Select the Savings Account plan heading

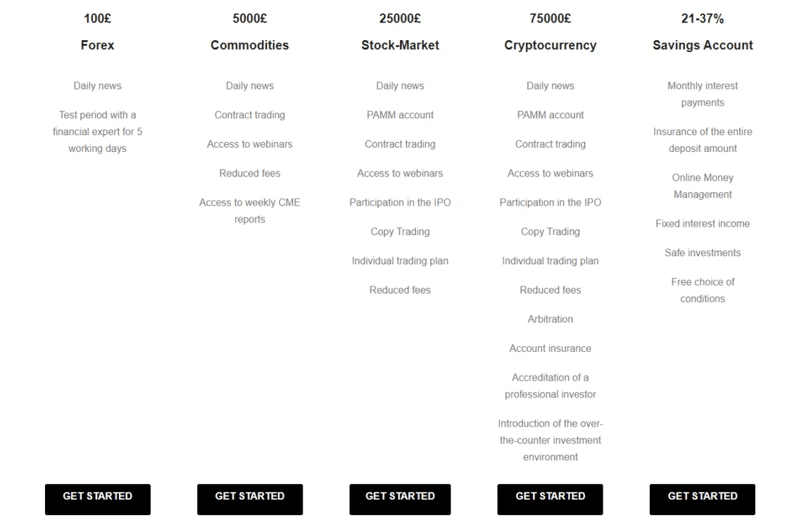tap(703, 46)
